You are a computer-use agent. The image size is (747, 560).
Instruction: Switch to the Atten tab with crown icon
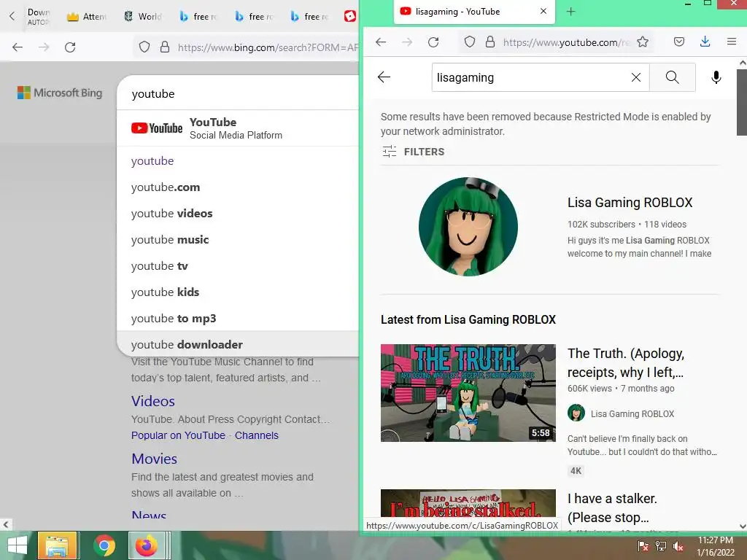point(86,16)
